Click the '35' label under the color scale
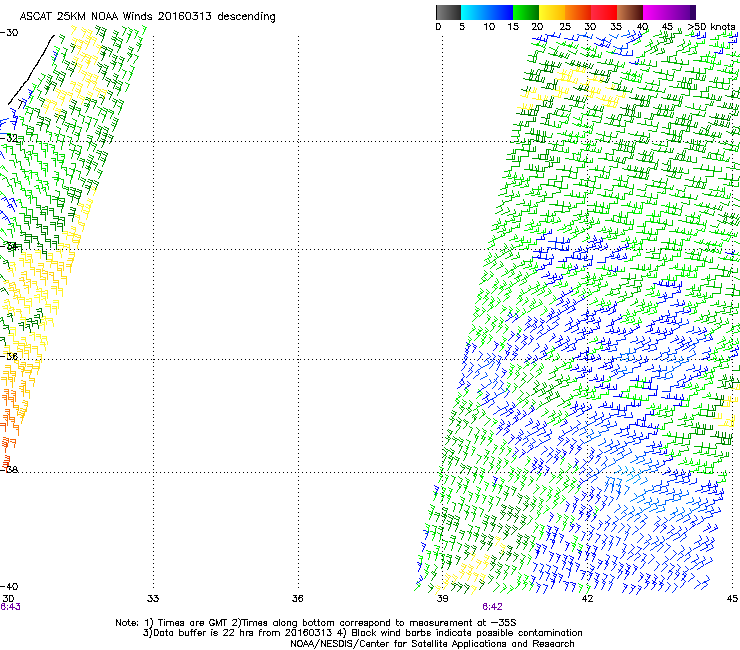Image resolution: width=740 pixels, height=650 pixels. (616, 27)
